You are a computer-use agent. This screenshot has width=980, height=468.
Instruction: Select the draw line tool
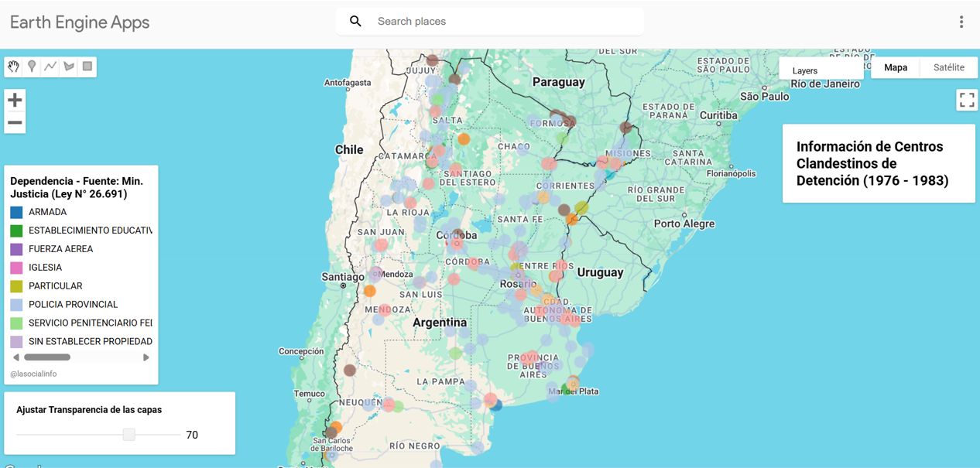pyautogui.click(x=50, y=67)
